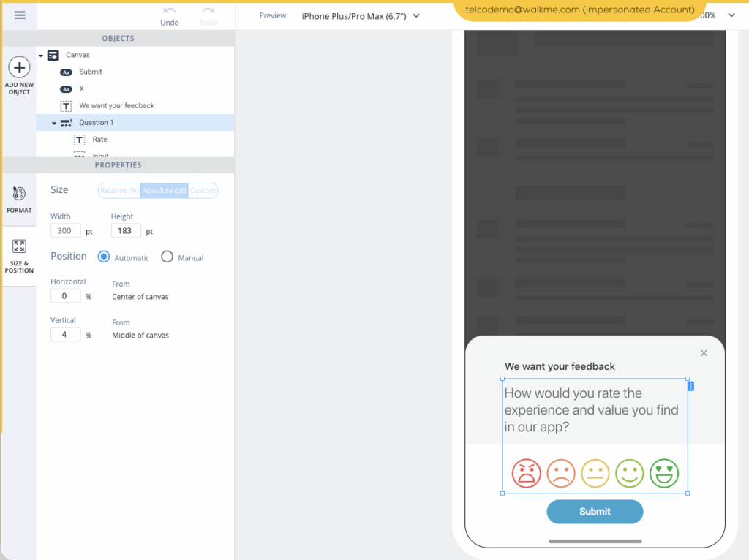The height and width of the screenshot is (560, 749).
Task: Click Add New Object plus icon
Action: click(x=19, y=68)
